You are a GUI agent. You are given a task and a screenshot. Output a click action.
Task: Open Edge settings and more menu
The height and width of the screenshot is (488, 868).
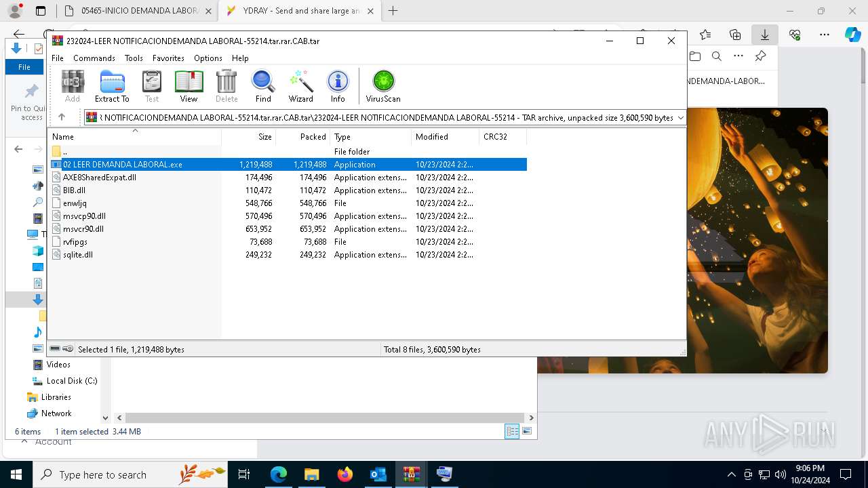click(824, 35)
